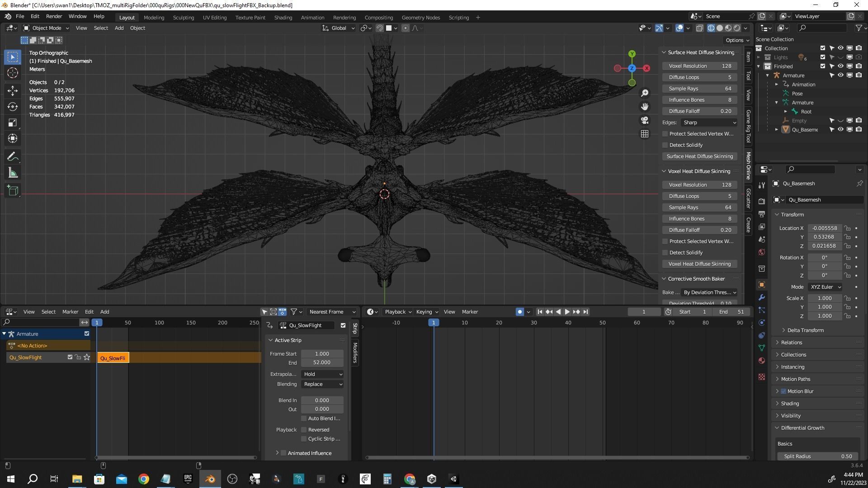Open the Object properties tab icon
The width and height of the screenshot is (868, 488).
[x=762, y=285]
